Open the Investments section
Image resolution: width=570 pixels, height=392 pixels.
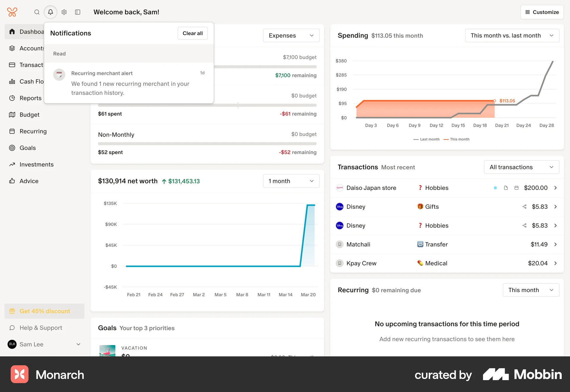click(36, 164)
